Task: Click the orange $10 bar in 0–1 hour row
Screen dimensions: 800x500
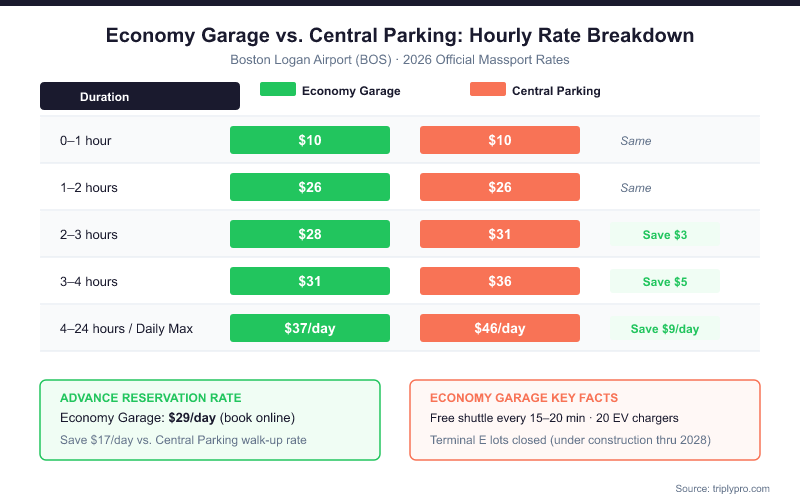Action: pos(500,140)
